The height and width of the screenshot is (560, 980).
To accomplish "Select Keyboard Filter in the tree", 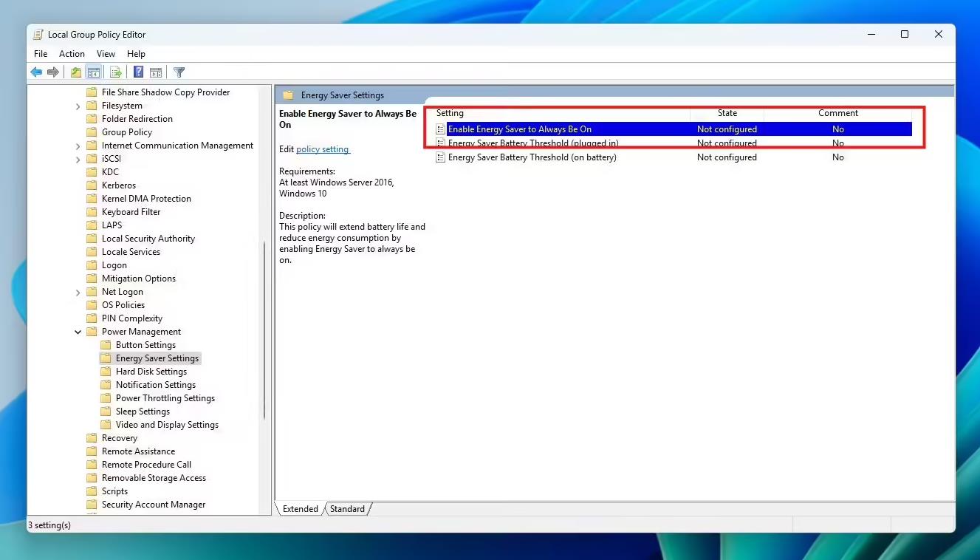I will point(131,212).
